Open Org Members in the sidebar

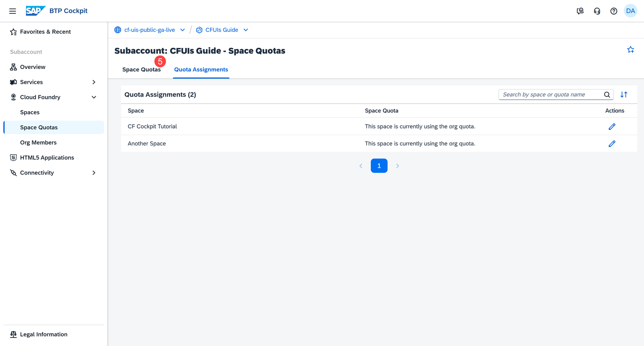click(54, 142)
